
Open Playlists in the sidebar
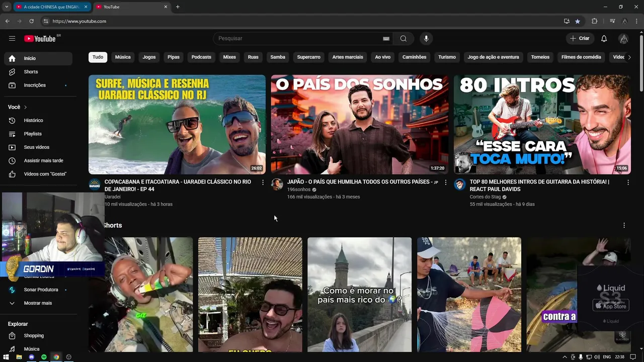[x=38, y=134]
